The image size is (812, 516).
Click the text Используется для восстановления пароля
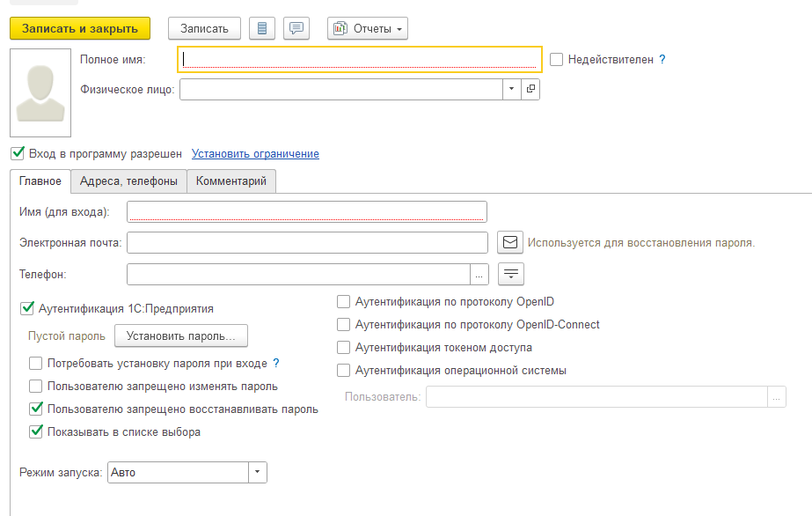click(641, 242)
